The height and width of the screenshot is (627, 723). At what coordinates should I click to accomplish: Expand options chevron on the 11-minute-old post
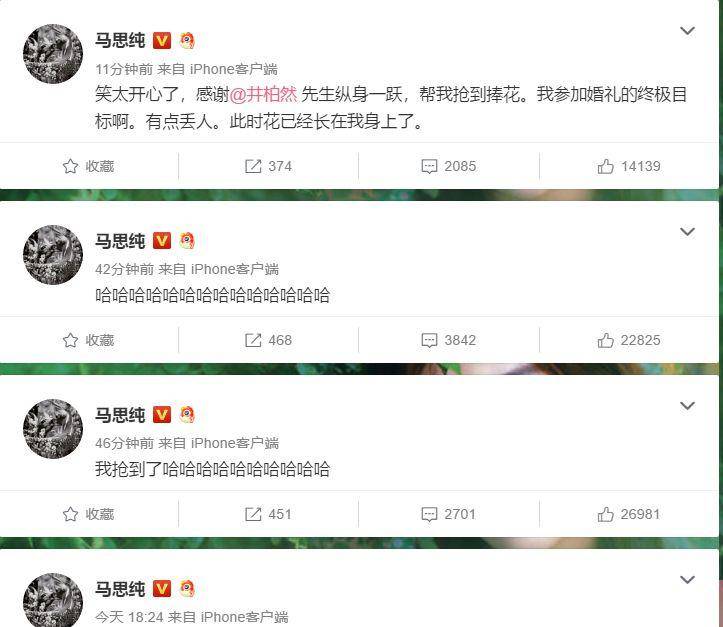pyautogui.click(x=687, y=31)
